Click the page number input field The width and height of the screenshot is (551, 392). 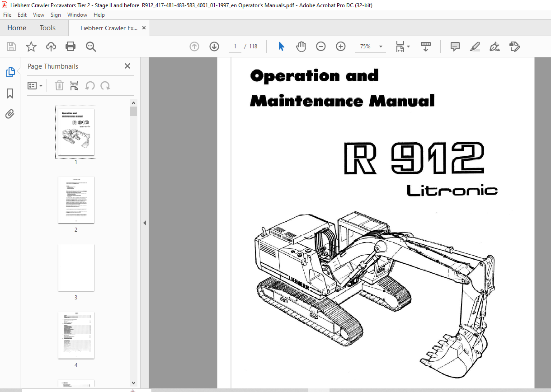click(235, 47)
